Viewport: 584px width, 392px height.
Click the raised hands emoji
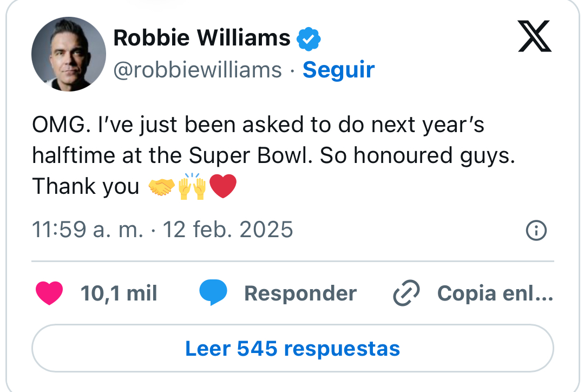click(x=192, y=187)
